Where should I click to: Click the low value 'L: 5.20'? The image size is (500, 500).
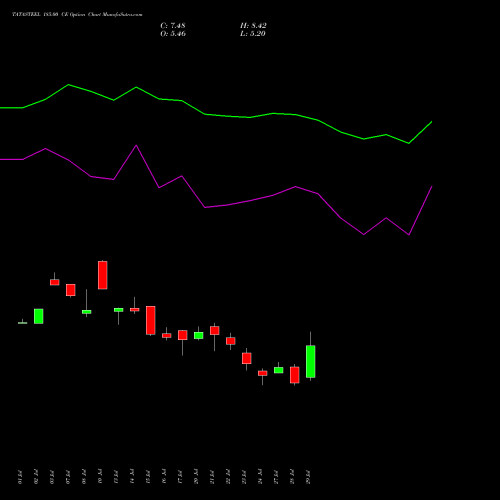click(x=253, y=34)
